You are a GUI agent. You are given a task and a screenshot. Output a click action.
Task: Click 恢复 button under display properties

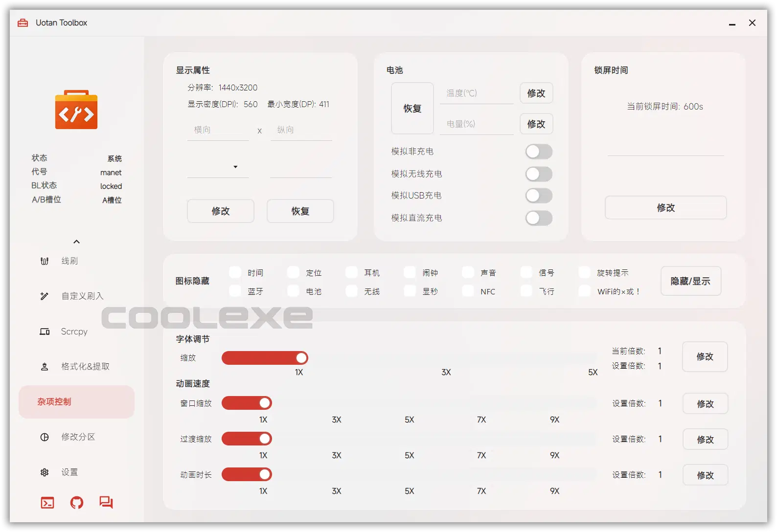pos(300,211)
